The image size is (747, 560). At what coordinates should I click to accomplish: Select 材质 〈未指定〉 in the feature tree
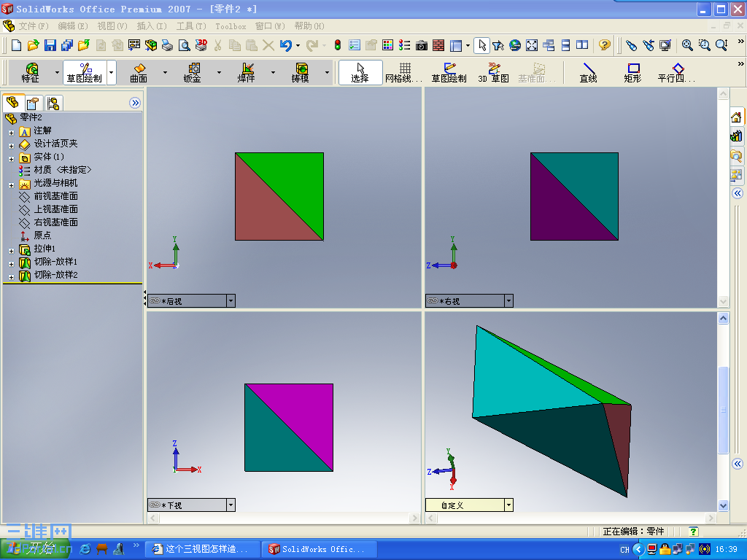55,170
